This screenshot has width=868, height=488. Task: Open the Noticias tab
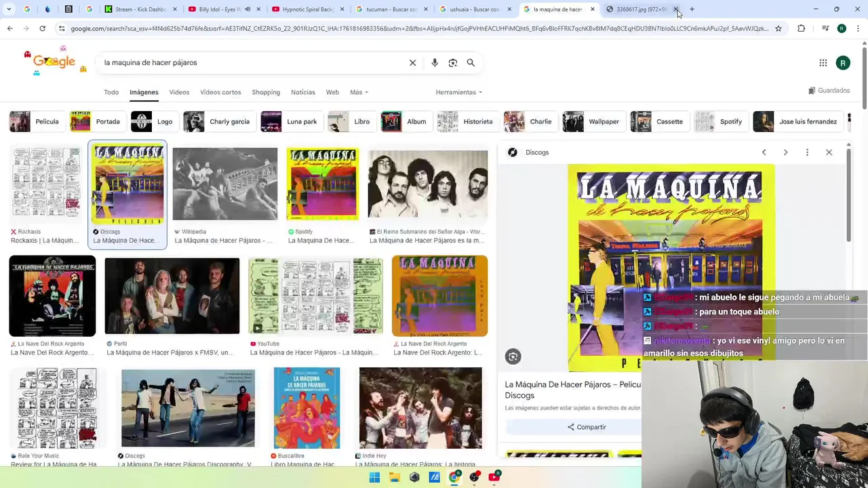point(303,92)
